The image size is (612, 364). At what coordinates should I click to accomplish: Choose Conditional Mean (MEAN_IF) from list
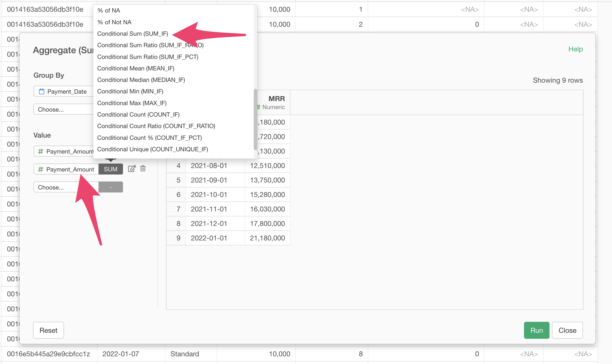click(136, 68)
